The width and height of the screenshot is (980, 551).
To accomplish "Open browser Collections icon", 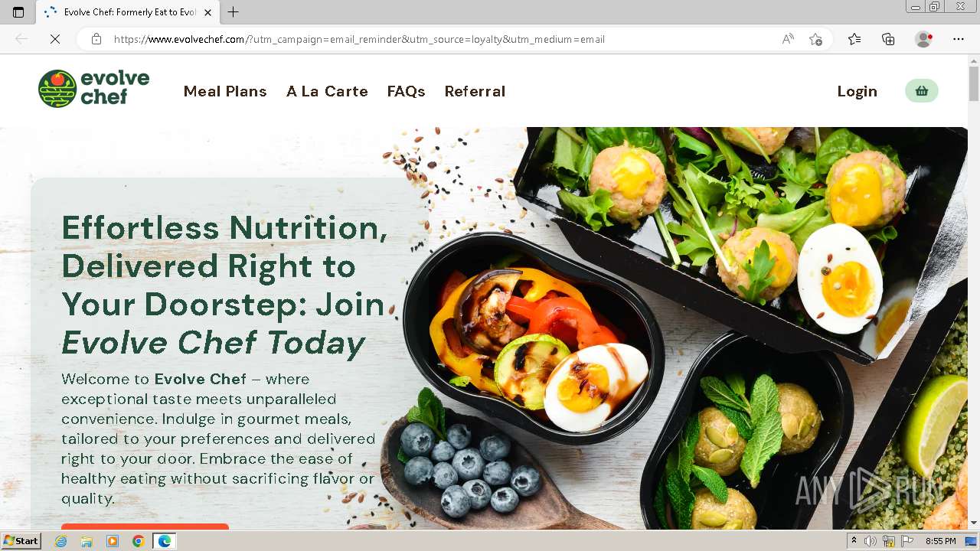I will pyautogui.click(x=888, y=39).
